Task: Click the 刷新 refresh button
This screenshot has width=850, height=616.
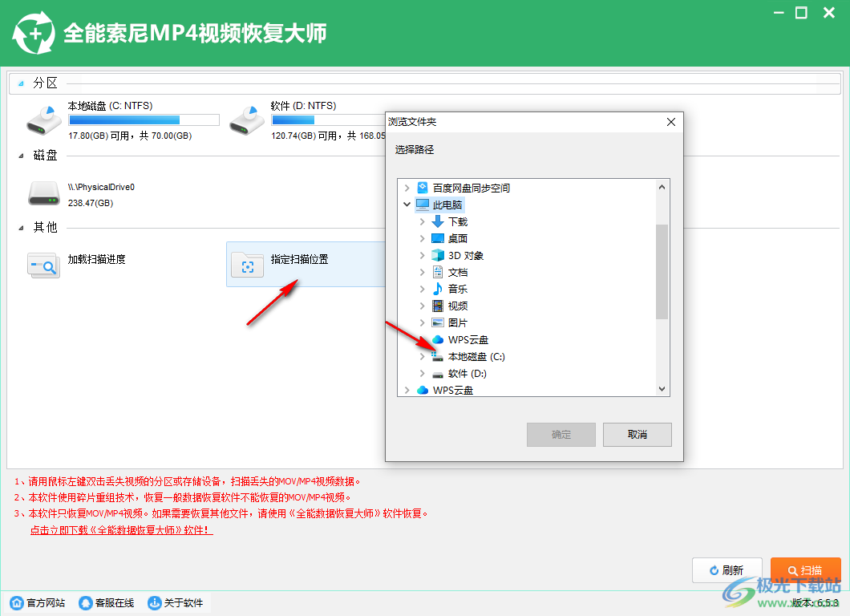Action: pyautogui.click(x=727, y=570)
